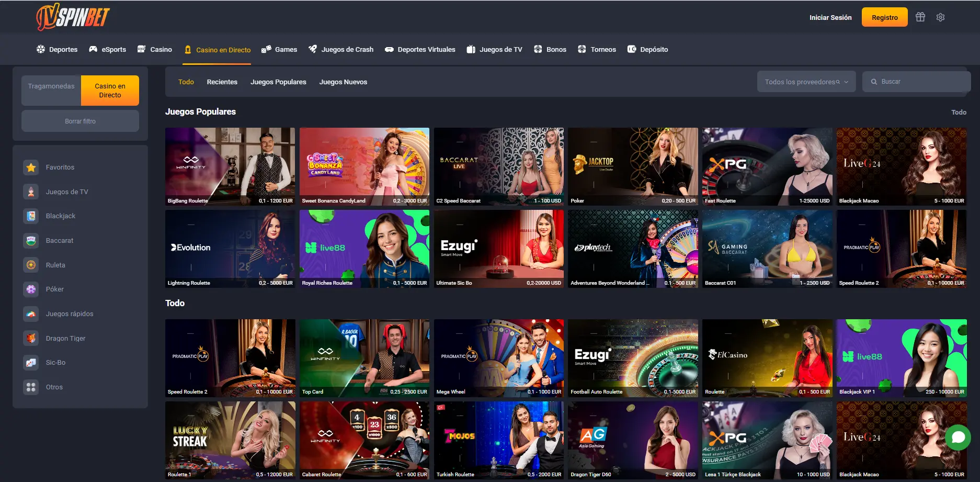Open ElCasino Roulette game
This screenshot has width=980, height=482.
[x=767, y=358]
